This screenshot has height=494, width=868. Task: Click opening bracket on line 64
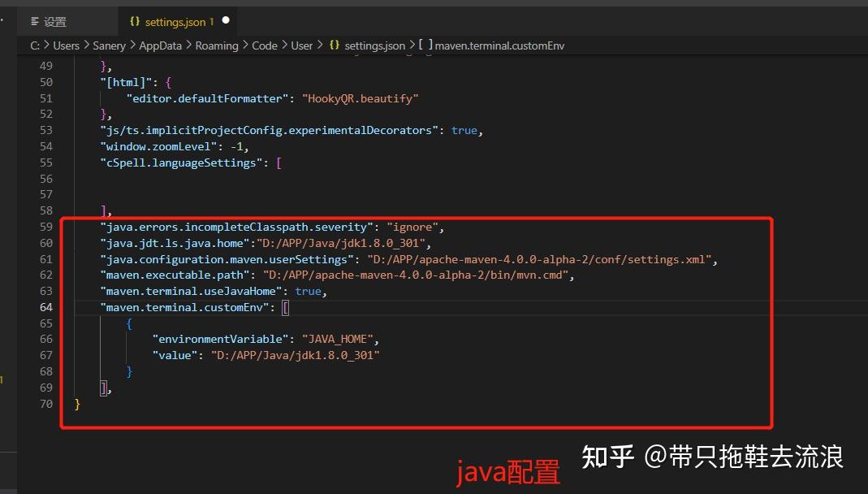point(285,307)
